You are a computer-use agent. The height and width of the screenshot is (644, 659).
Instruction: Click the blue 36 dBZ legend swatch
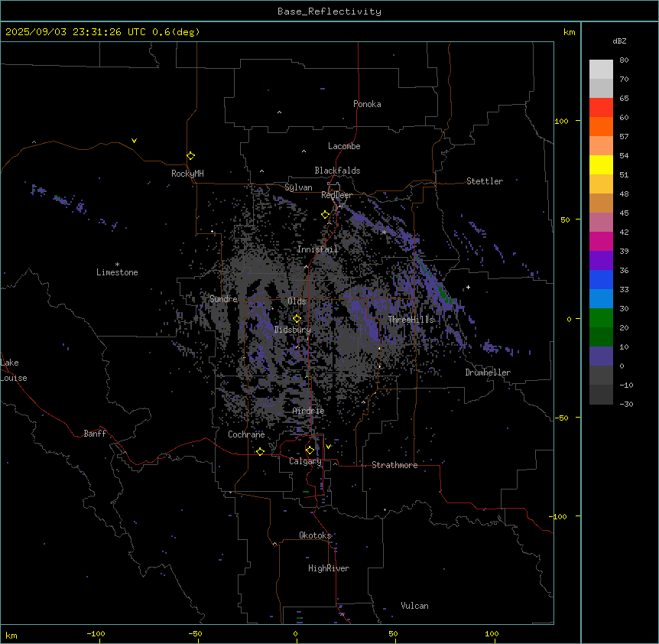tap(601, 279)
